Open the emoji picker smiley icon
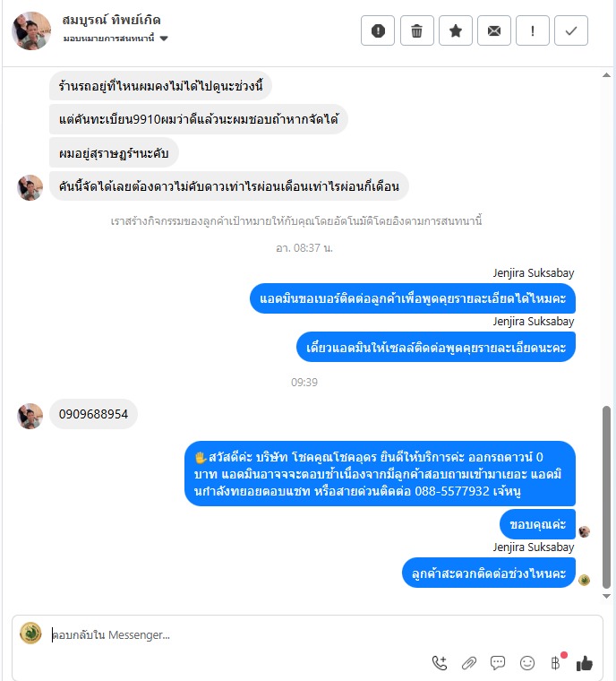 click(527, 663)
